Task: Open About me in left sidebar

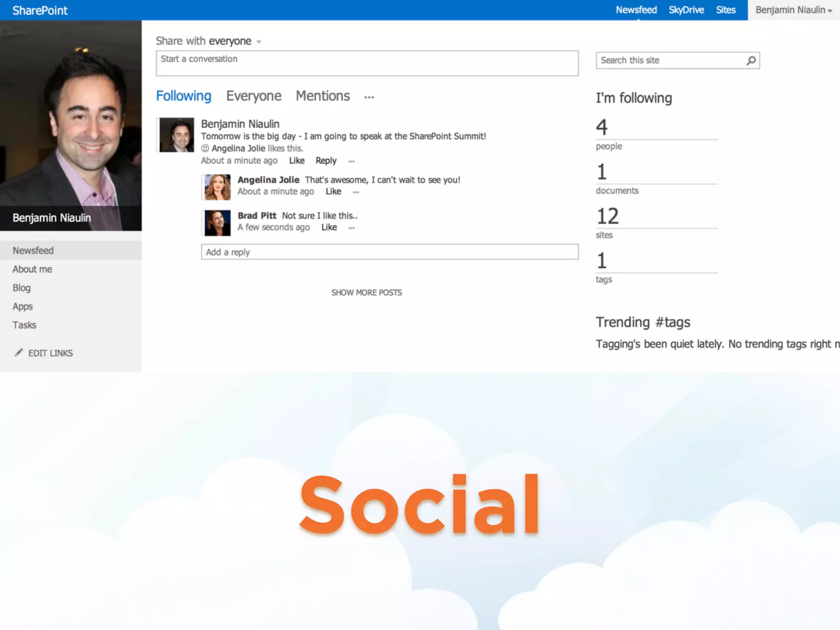Action: tap(32, 269)
